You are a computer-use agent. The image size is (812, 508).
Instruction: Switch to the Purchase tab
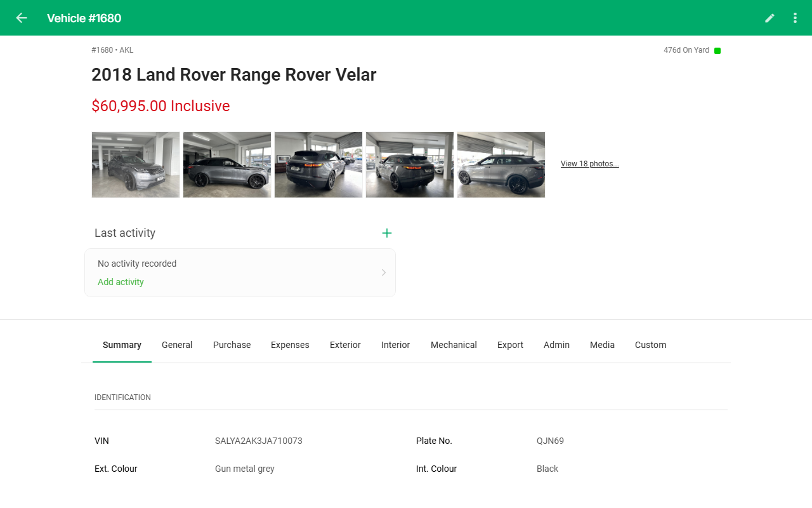pos(232,345)
